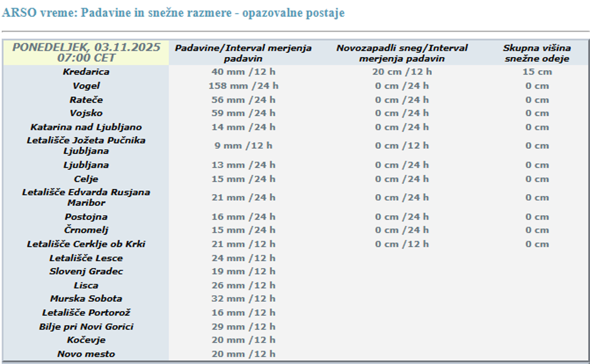Viewport: 590px width, 364px height.
Task: Select the Kredarica station row label
Action: click(86, 72)
